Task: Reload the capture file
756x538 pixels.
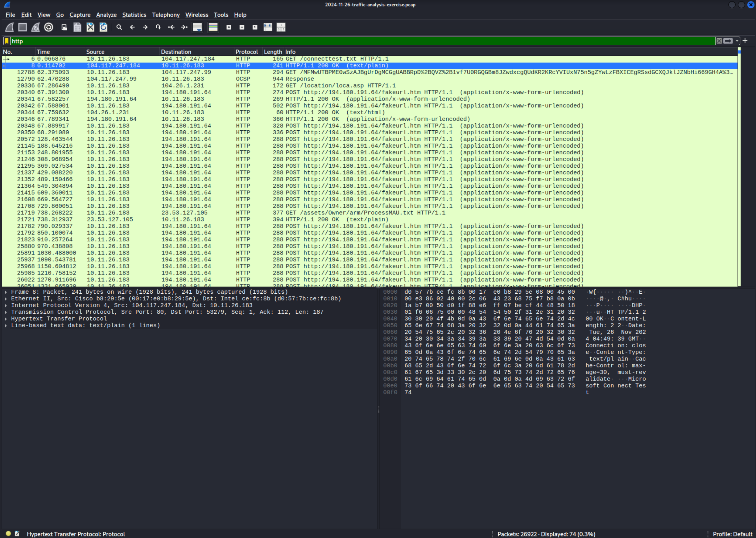Action: (103, 27)
